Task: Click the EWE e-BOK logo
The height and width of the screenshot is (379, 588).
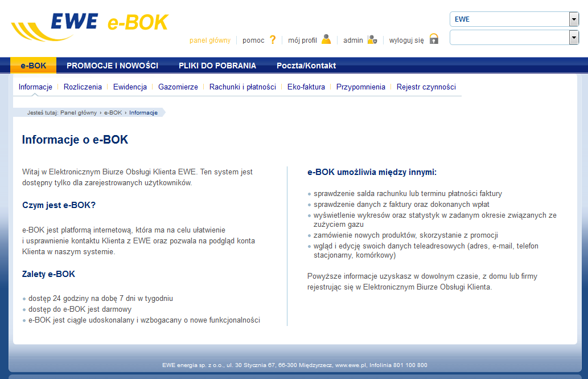Action: click(90, 27)
